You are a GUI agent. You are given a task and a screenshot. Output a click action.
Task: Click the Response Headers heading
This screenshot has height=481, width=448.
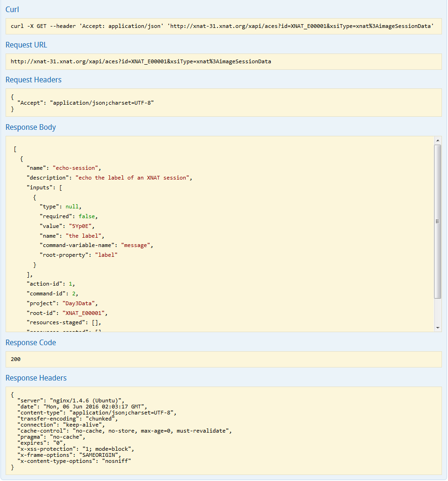(x=36, y=378)
